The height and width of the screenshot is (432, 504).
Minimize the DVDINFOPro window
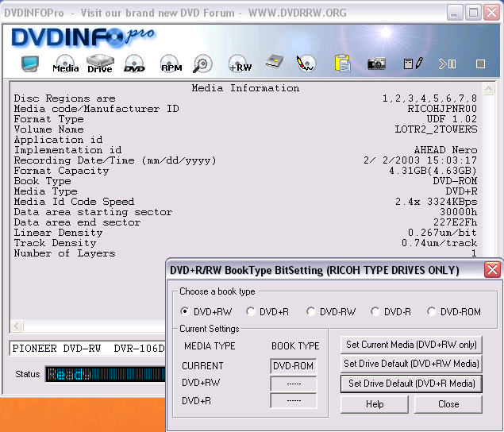(x=455, y=13)
